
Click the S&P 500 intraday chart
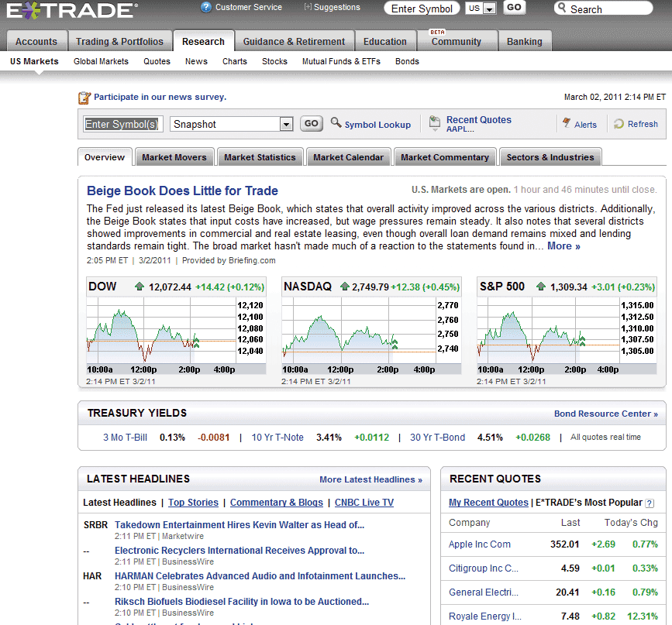567,335
